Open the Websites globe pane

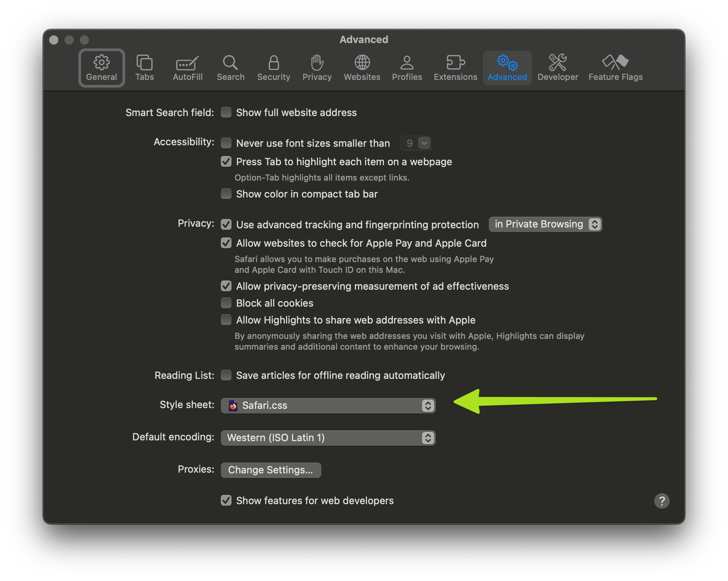coord(362,68)
